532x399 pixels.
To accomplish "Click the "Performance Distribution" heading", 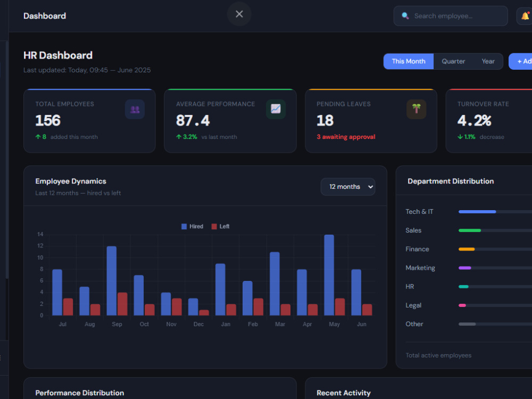I will pyautogui.click(x=79, y=393).
